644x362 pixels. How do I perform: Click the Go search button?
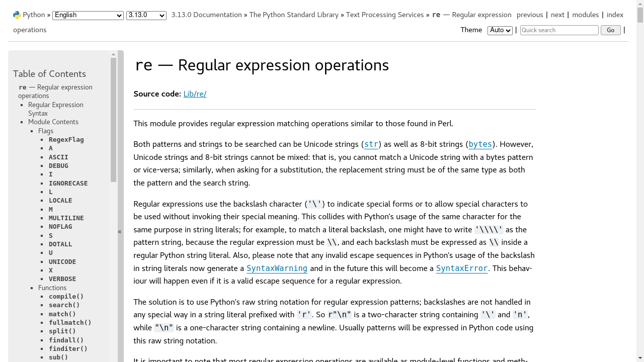[610, 30]
